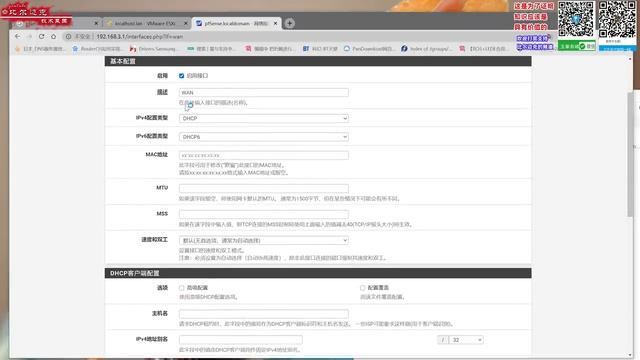Image resolution: width=640 pixels, height=360 pixels.
Task: Click the scrollbar up arrow
Action: coord(630,59)
